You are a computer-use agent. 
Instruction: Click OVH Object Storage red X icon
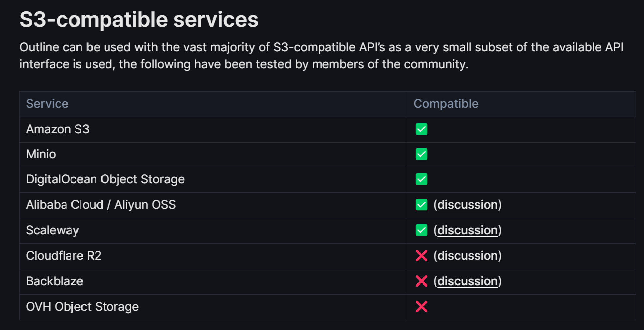coord(421,306)
